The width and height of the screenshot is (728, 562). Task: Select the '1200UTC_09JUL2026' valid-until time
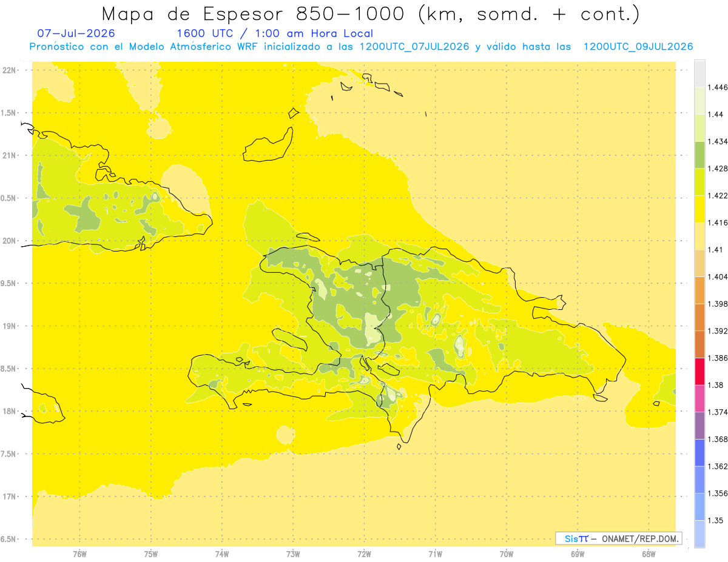(638, 47)
